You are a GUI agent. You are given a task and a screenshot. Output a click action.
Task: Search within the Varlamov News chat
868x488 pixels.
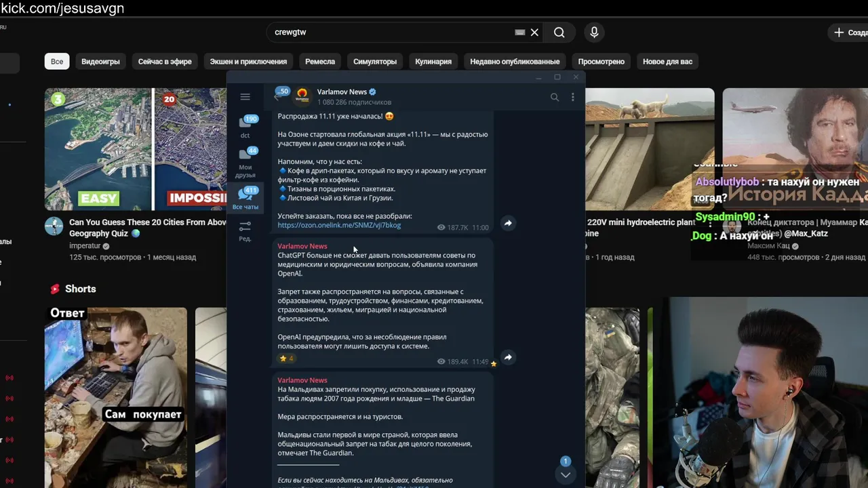[555, 97]
